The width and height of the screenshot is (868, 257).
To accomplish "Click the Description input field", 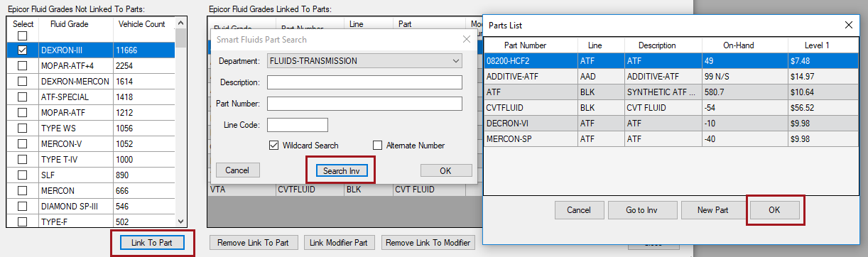I will click(x=364, y=82).
